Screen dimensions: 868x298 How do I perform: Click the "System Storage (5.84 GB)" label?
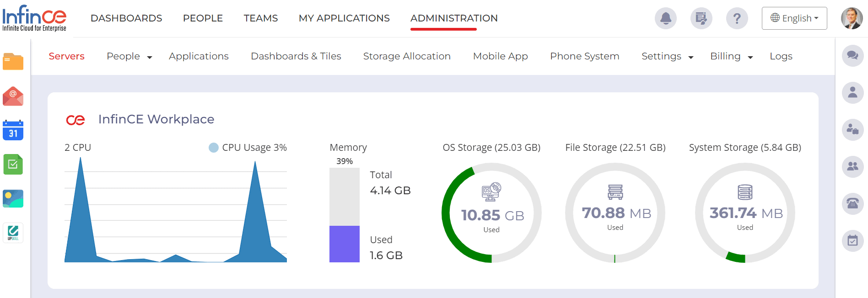(745, 148)
